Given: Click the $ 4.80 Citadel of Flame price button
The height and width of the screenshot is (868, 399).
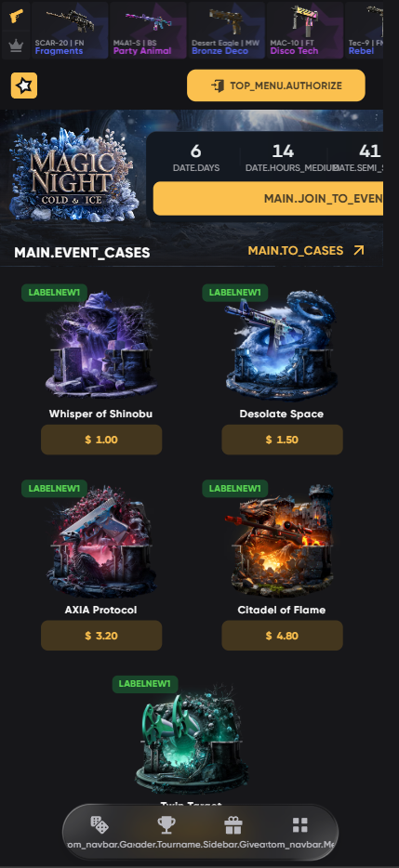Looking at the screenshot, I should tap(282, 636).
